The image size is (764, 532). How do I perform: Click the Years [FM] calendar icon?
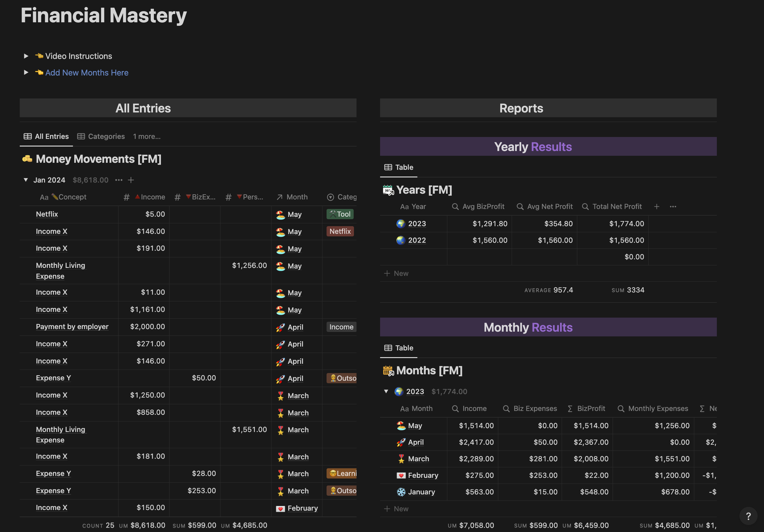[x=388, y=190]
